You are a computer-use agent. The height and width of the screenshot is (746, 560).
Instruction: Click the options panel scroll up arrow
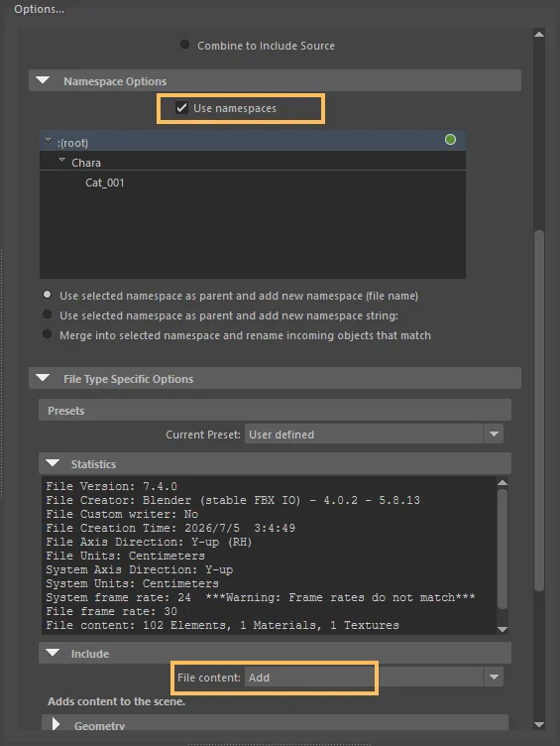(x=539, y=35)
